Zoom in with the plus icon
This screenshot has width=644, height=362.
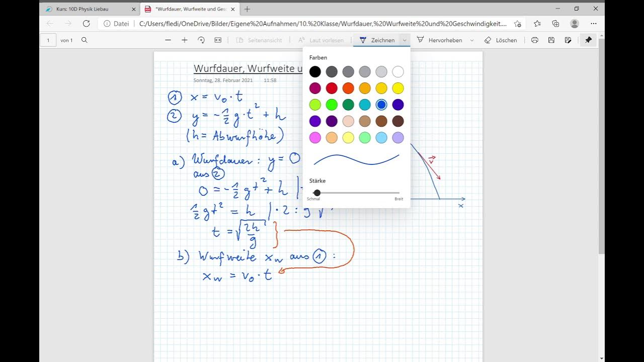pyautogui.click(x=185, y=40)
